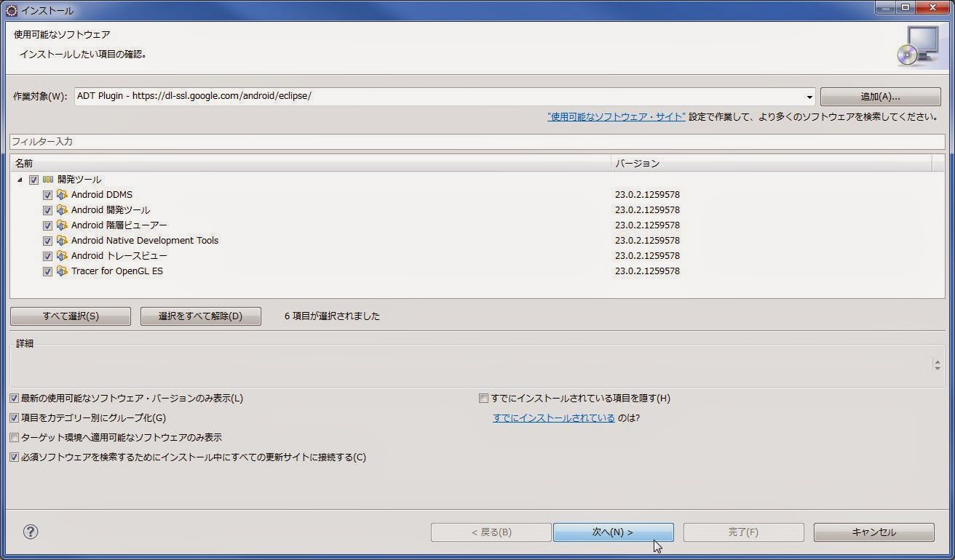Click the 詳細 area scroll stepper

pyautogui.click(x=938, y=364)
